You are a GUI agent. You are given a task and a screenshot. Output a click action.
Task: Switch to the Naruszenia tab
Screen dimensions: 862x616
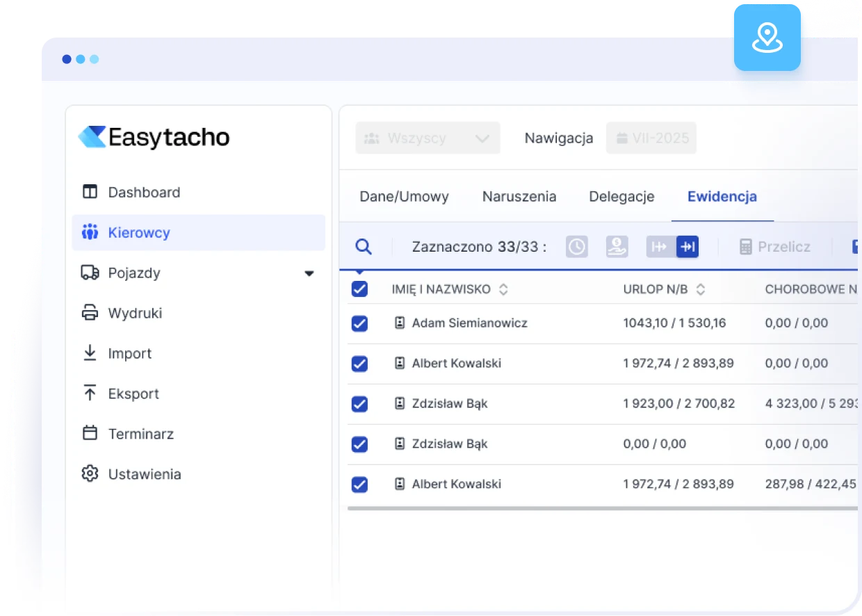[x=519, y=197]
